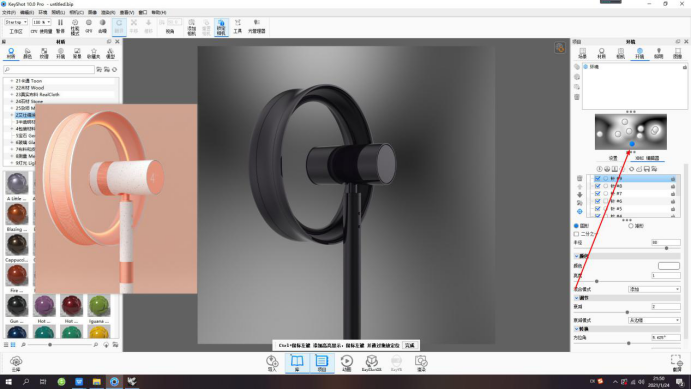
Task: Open the 文件(F) file menu
Action: pyautogui.click(x=9, y=12)
